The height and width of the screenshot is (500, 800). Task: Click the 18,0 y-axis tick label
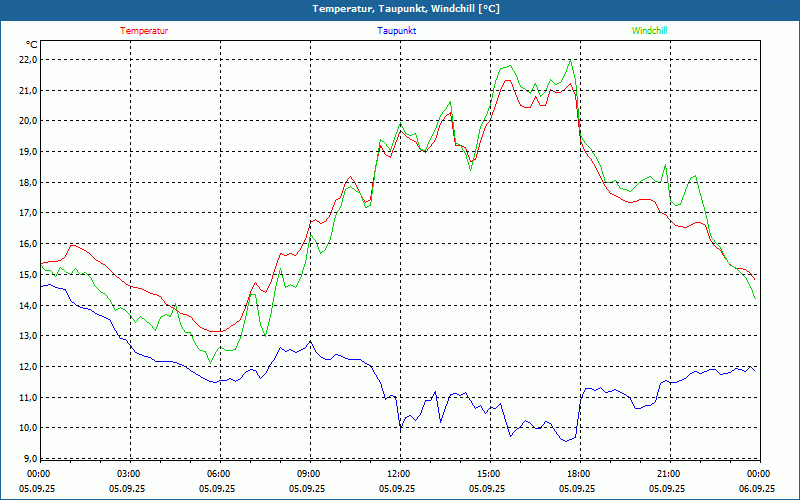[27, 182]
